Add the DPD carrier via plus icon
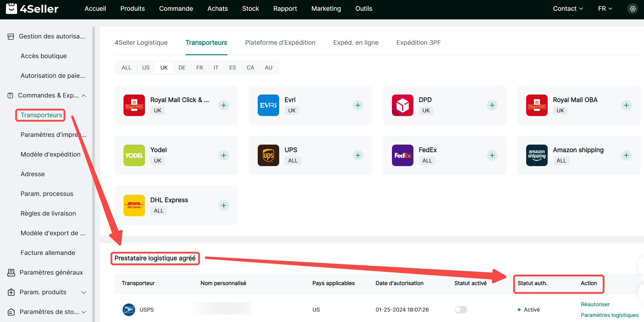The image size is (644, 322). 492,105
